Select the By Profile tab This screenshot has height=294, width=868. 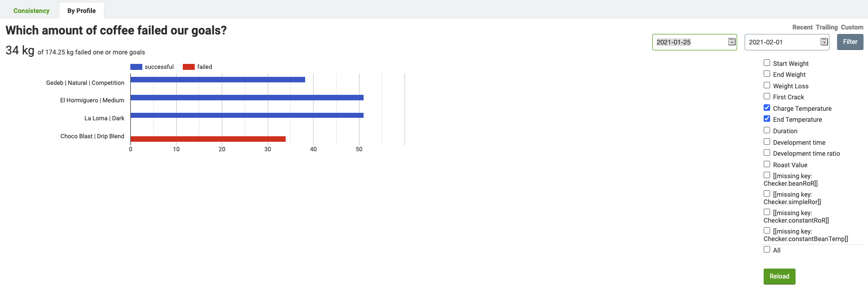pos(81,10)
